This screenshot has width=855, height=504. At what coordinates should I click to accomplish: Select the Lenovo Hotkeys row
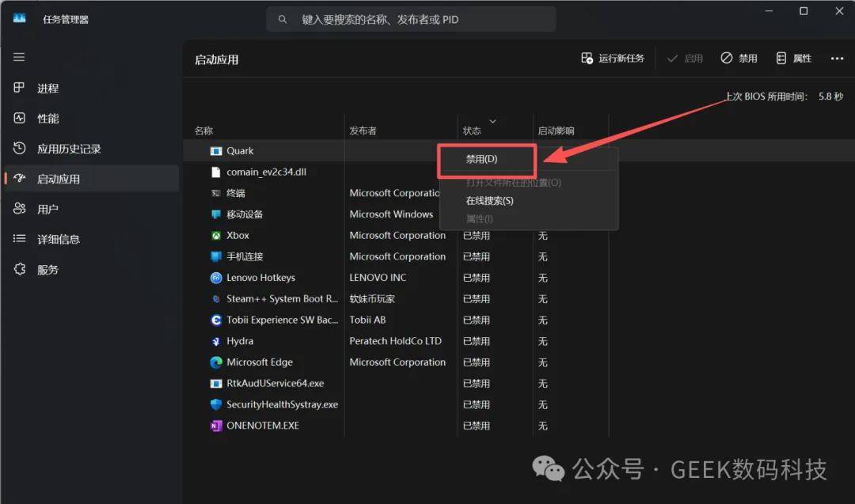[x=260, y=278]
